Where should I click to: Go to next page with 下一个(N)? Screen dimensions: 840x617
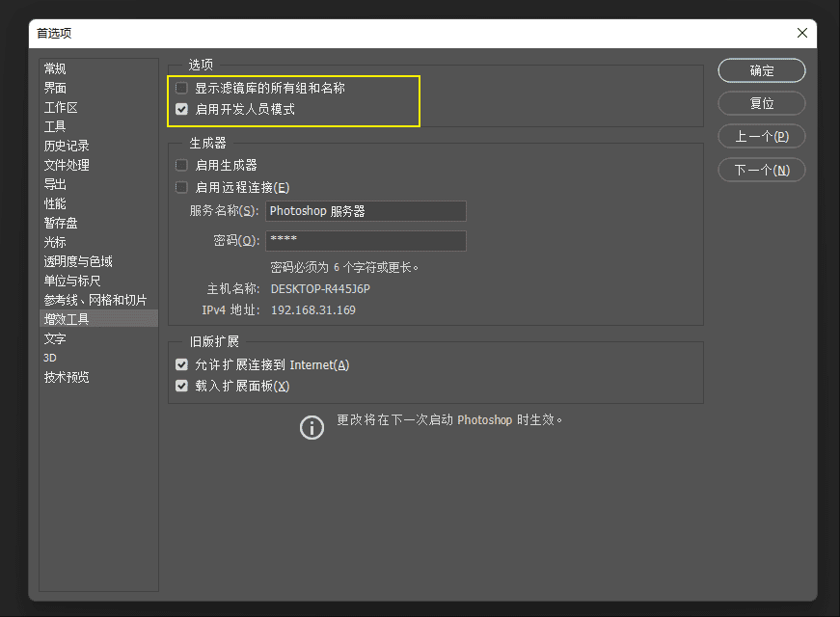[761, 171]
